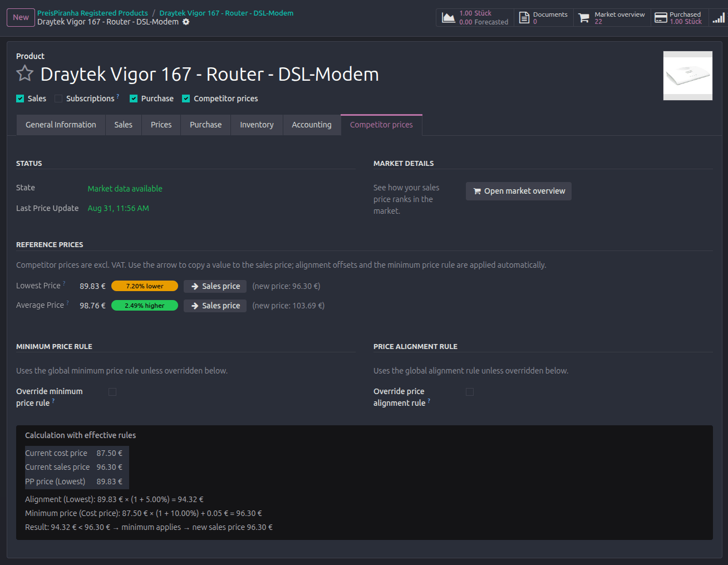Click the orange 7.20% lower badge
This screenshot has height=565, width=728.
coord(145,286)
